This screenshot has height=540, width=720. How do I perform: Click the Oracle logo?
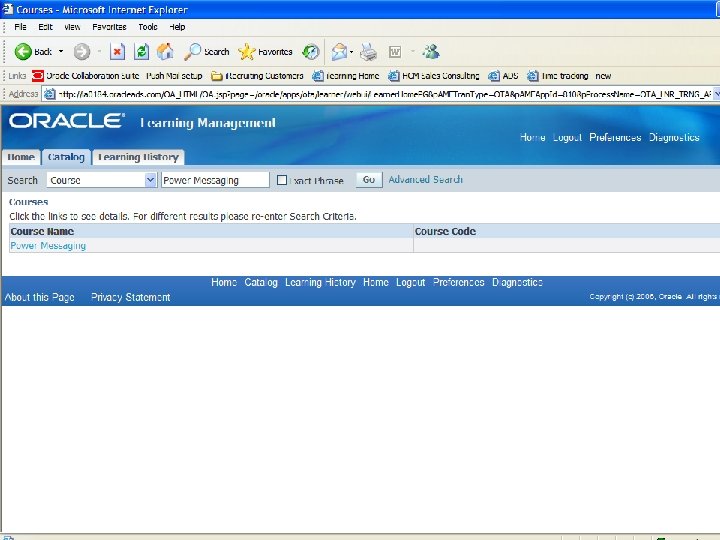click(67, 121)
